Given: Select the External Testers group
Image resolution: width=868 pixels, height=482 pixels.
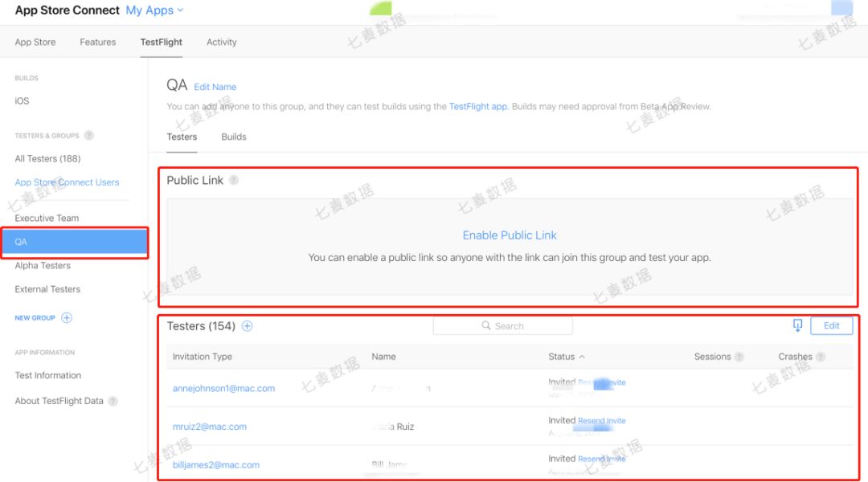Looking at the screenshot, I should pos(47,289).
